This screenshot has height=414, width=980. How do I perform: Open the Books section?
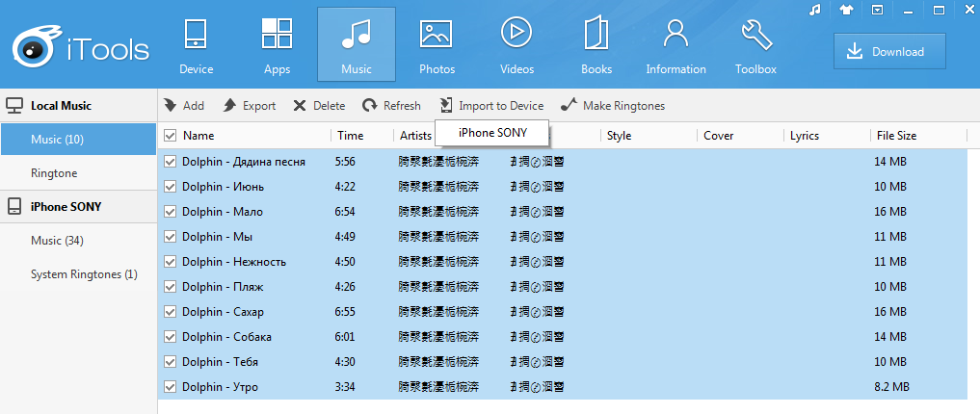click(x=596, y=45)
